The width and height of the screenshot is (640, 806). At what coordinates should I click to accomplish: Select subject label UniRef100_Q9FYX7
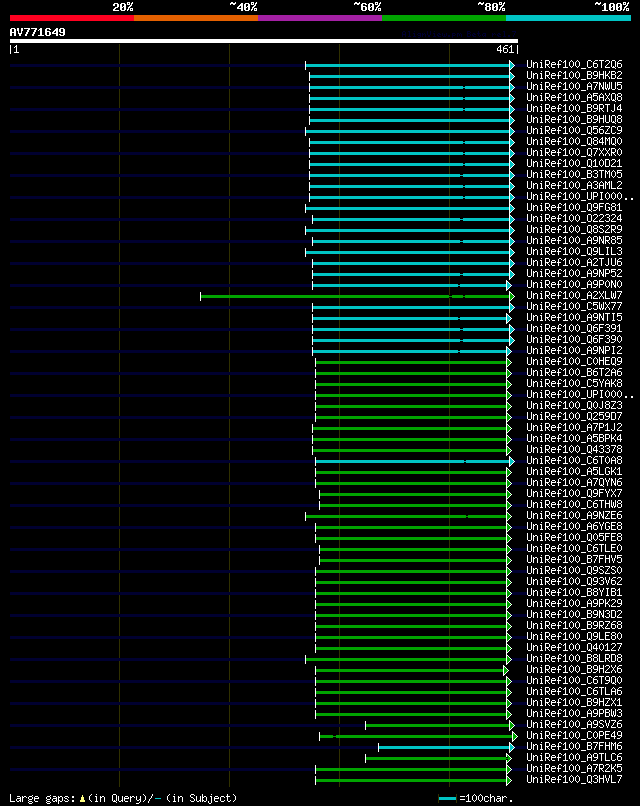tap(574, 493)
